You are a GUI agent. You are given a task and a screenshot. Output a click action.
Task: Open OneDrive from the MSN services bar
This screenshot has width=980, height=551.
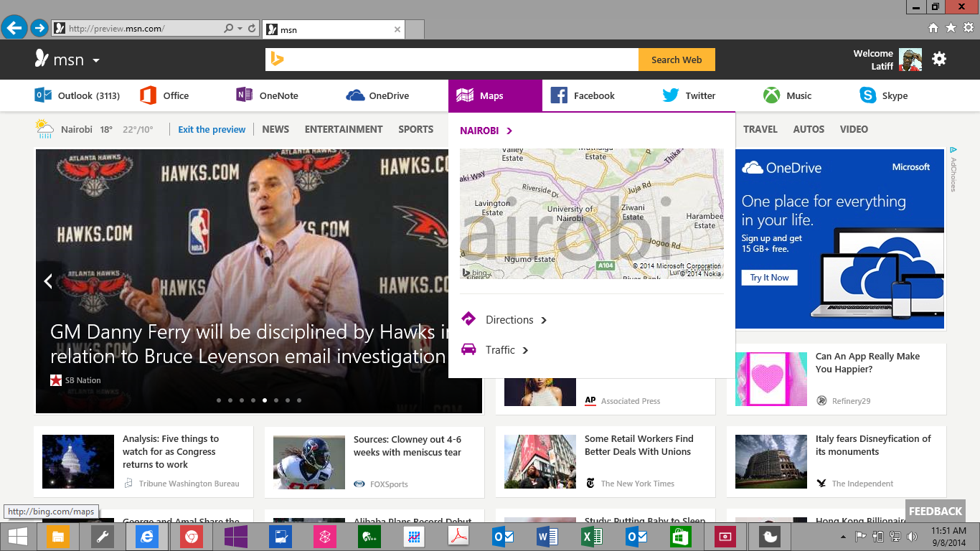(377, 95)
